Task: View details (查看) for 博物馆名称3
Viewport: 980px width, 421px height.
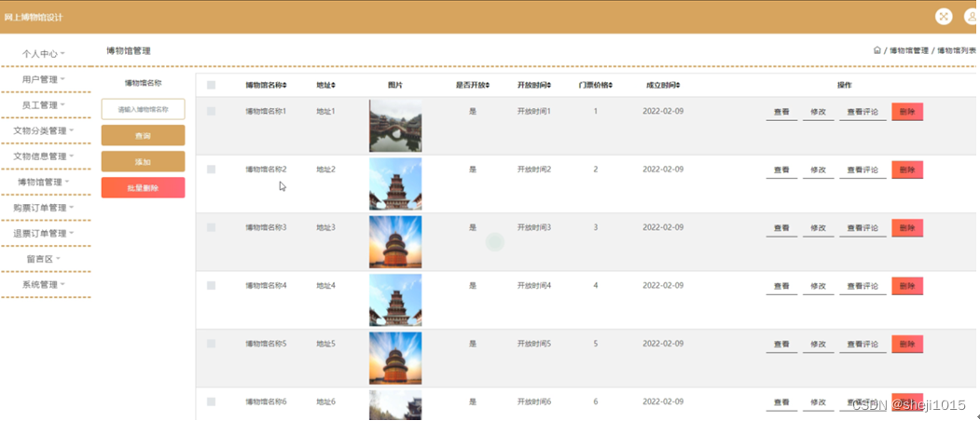Action: click(781, 228)
